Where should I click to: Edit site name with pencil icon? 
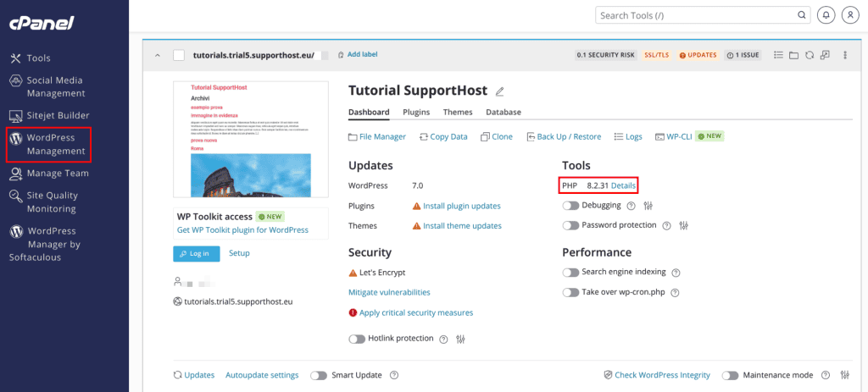pos(500,91)
